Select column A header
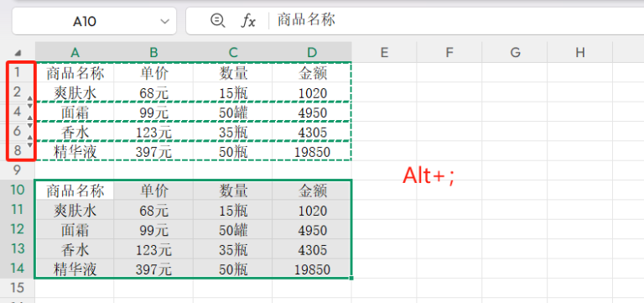 click(75, 52)
